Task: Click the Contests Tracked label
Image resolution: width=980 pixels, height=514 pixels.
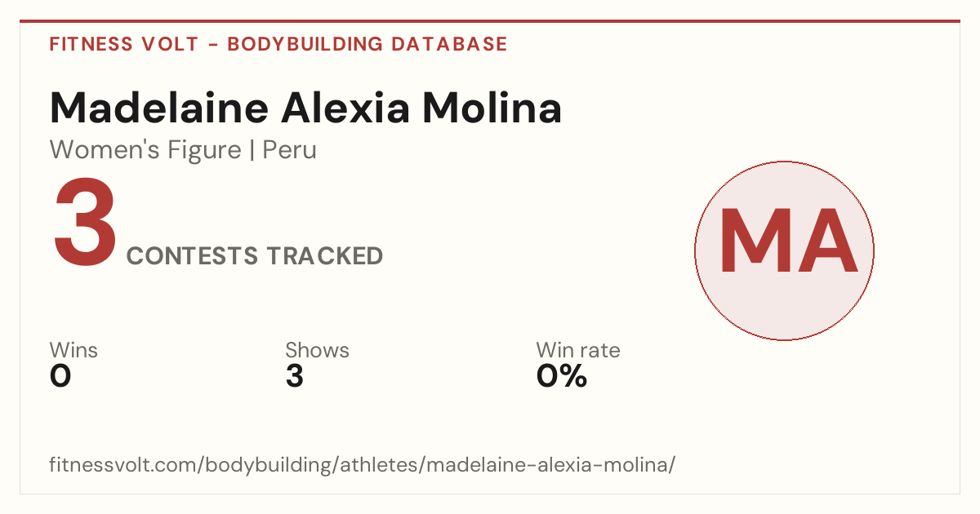Action: (x=255, y=256)
